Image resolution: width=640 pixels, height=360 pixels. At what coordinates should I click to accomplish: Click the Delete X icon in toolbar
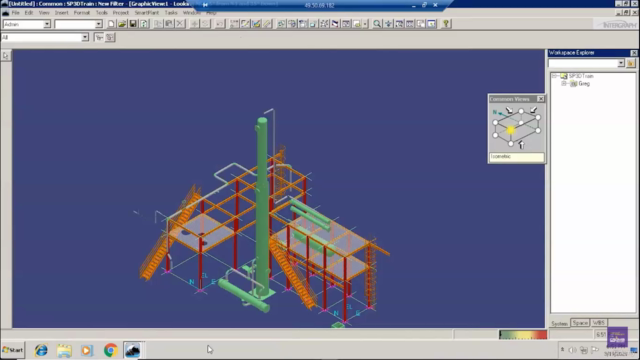[x=180, y=24]
